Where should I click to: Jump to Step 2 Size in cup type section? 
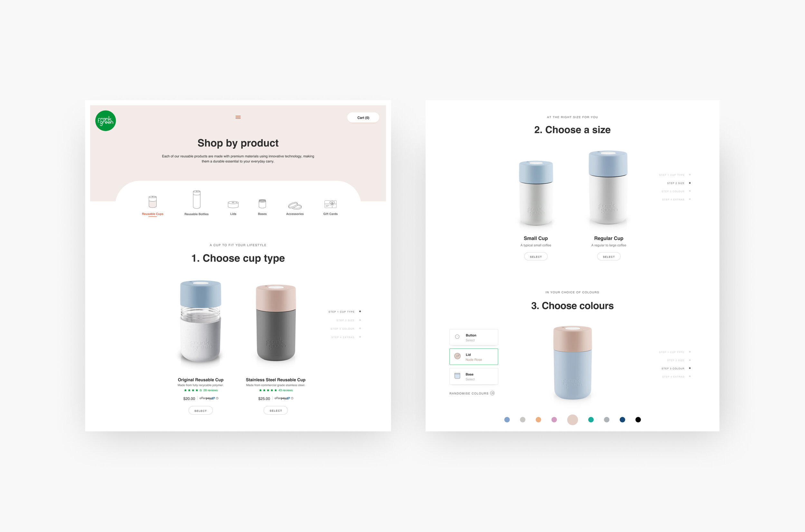348,320
